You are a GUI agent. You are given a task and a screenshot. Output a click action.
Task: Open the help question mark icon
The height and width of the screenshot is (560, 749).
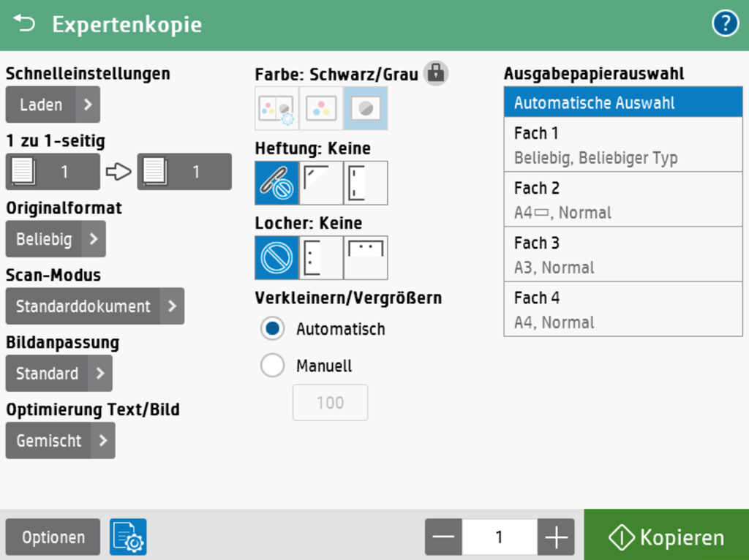(x=724, y=24)
